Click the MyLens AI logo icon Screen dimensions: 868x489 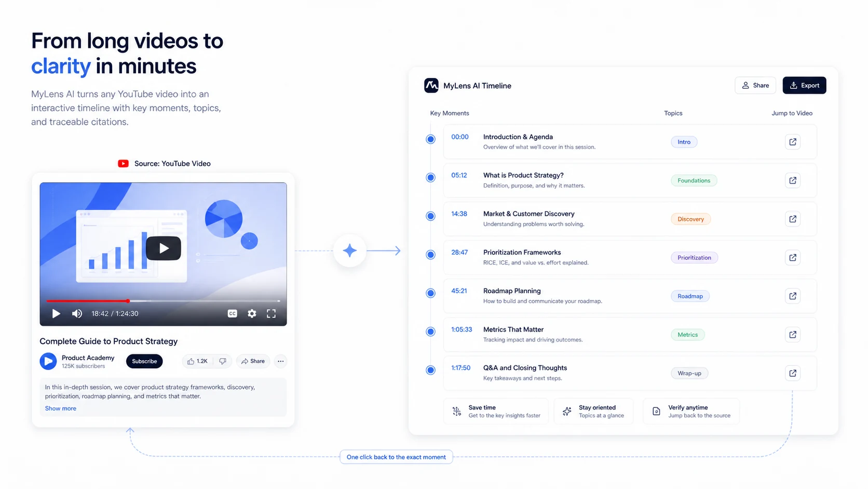pos(431,85)
